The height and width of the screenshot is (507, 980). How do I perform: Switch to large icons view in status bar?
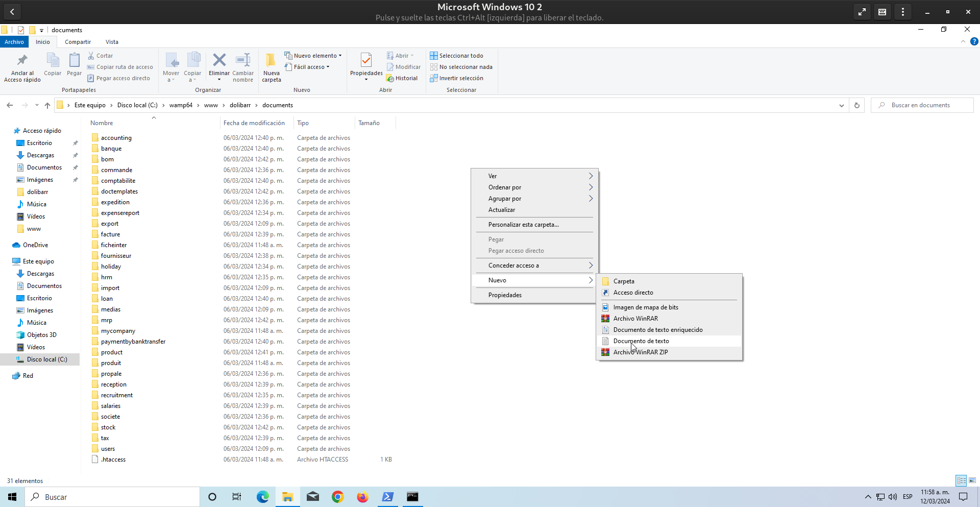point(972,480)
